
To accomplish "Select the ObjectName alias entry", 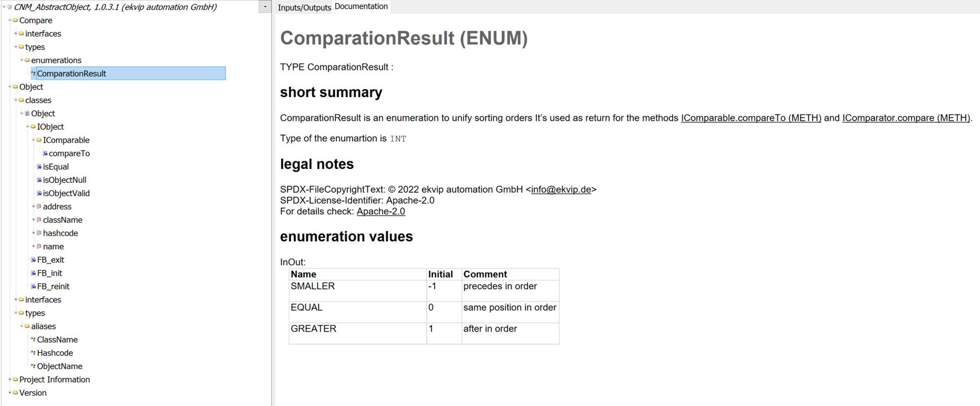I will pyautogui.click(x=60, y=366).
